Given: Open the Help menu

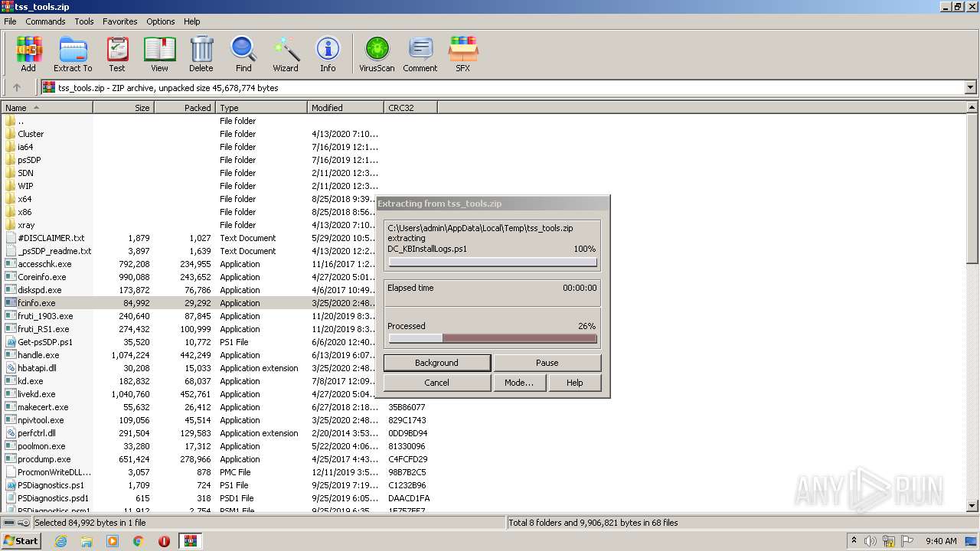Looking at the screenshot, I should [x=192, y=21].
